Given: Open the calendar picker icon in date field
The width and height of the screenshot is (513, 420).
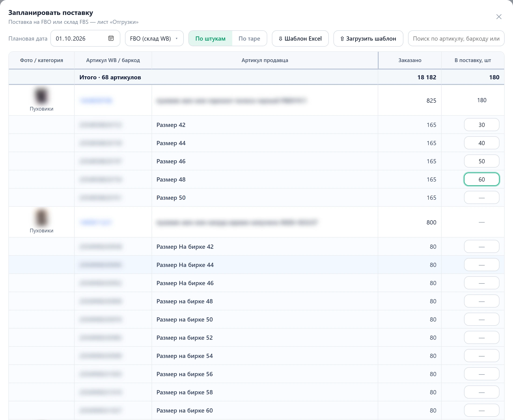Looking at the screenshot, I should click(x=111, y=38).
